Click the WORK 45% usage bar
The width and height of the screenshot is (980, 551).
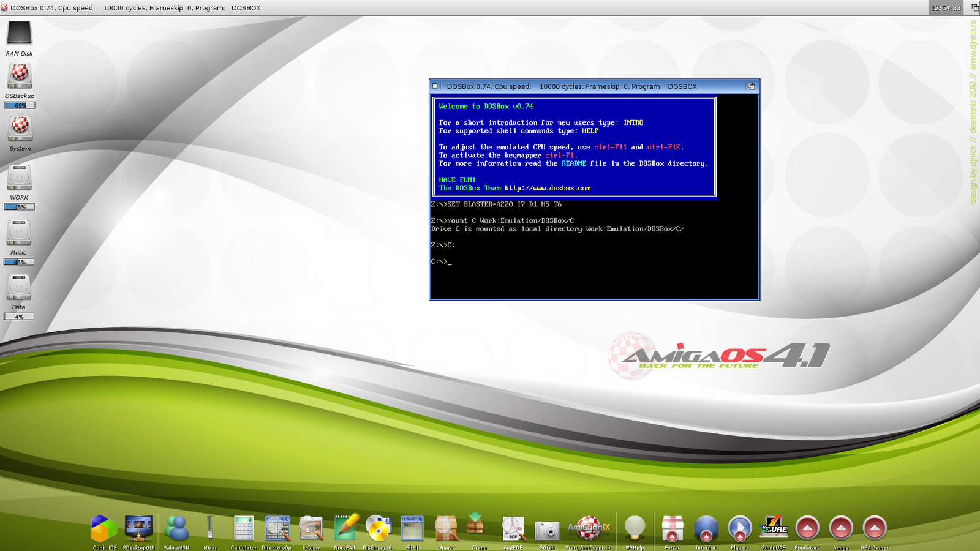pyautogui.click(x=20, y=207)
